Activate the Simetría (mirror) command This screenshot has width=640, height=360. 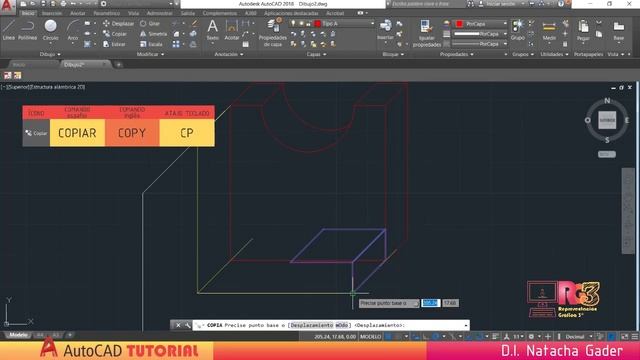153,34
